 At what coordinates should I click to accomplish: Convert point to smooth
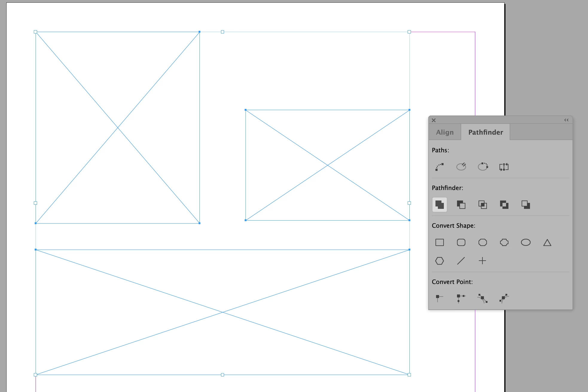tap(482, 298)
